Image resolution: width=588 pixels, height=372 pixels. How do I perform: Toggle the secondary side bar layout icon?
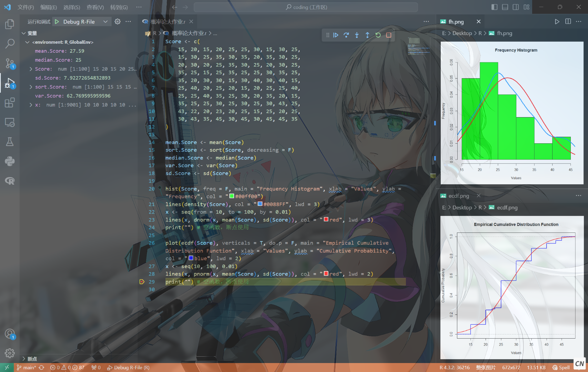click(516, 7)
